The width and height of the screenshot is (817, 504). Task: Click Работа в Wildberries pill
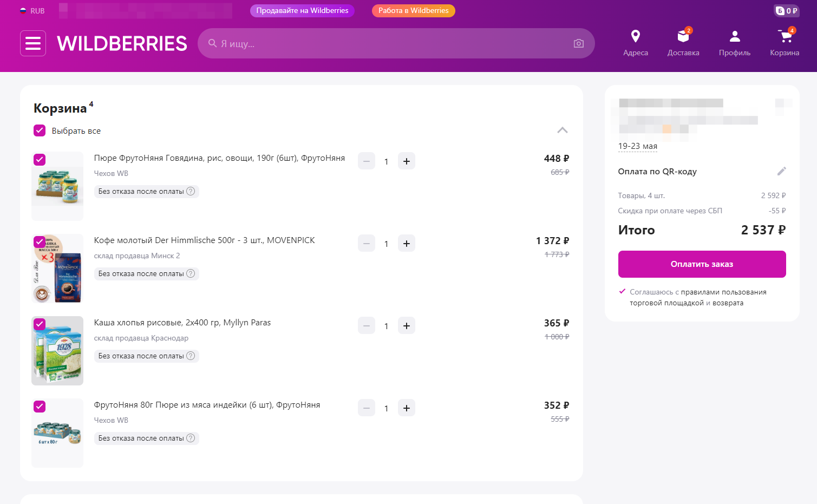pos(414,11)
